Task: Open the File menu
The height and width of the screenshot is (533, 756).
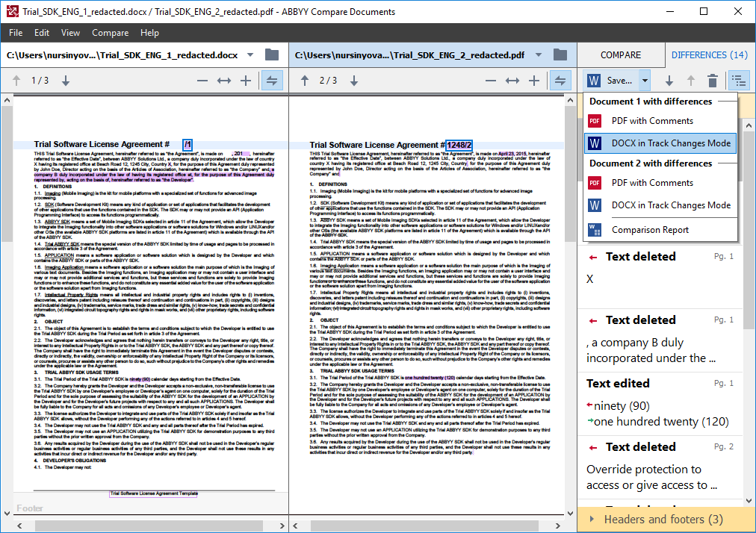Action: pyautogui.click(x=16, y=33)
